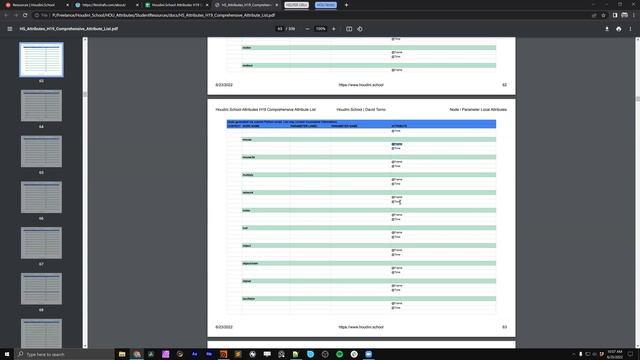Image resolution: width=640 pixels, height=360 pixels.
Task: Select page 68 thumbnail in sidebar
Action: click(41, 289)
